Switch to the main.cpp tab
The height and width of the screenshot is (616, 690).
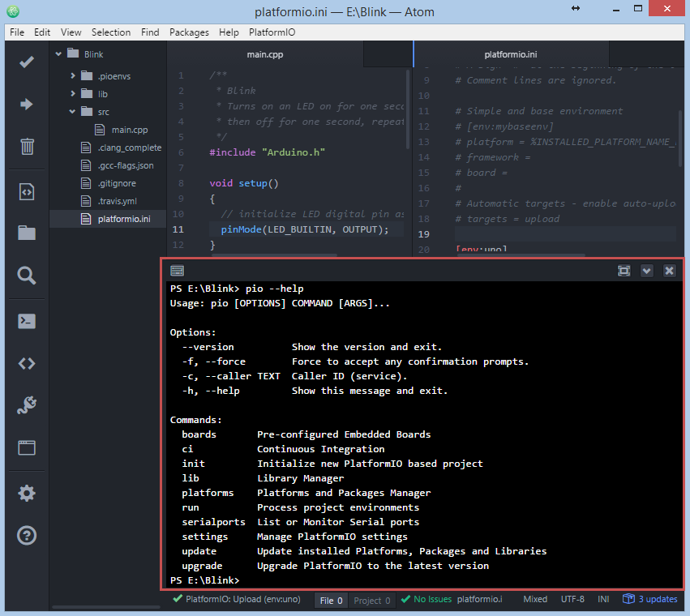coord(265,54)
